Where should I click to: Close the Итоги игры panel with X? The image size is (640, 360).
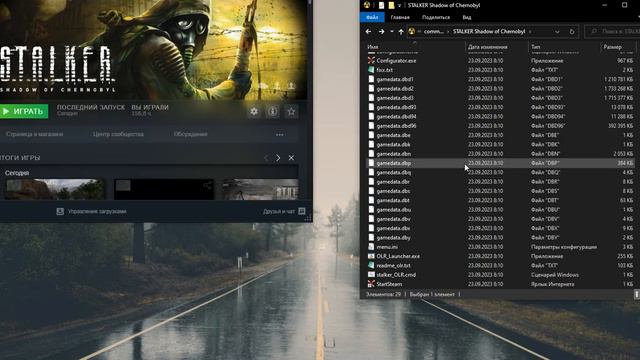coord(291,158)
